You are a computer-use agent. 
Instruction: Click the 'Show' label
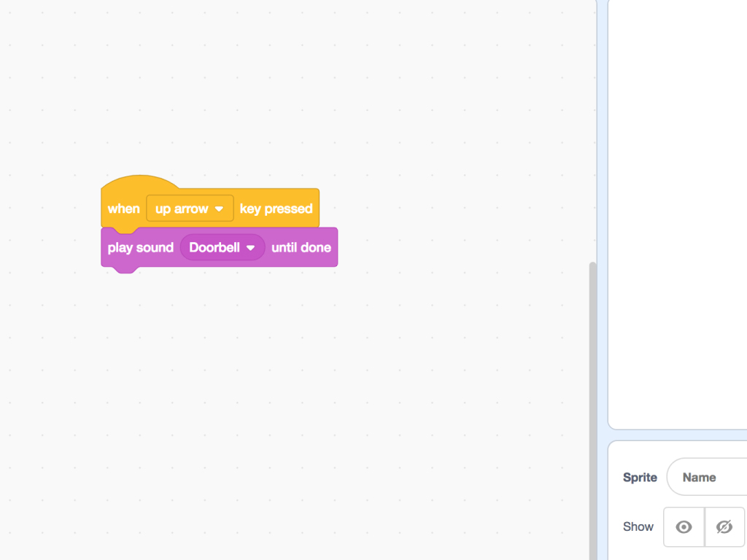coord(638,526)
